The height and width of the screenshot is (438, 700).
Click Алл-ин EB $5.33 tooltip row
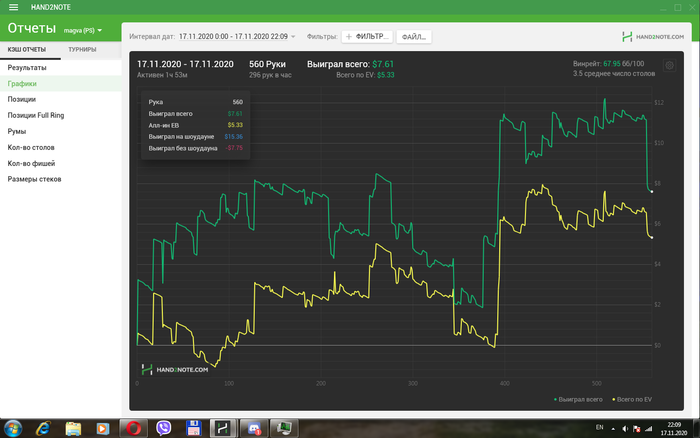pyautogui.click(x=196, y=125)
